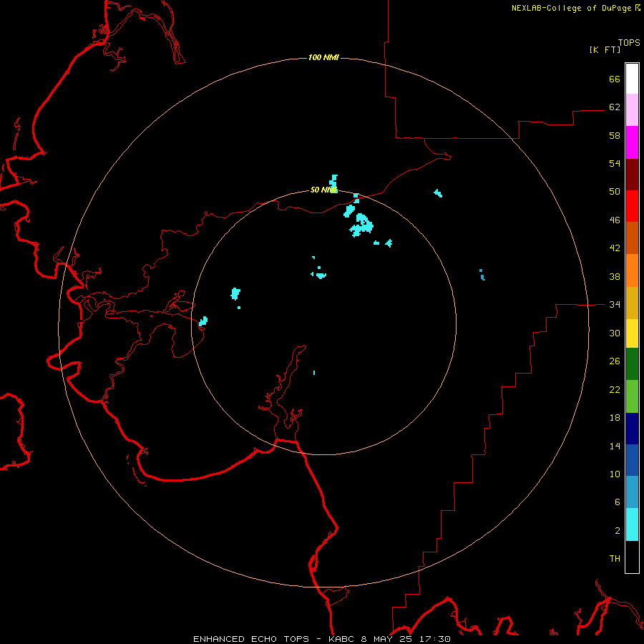Image resolution: width=644 pixels, height=644 pixels.
Task: Click the TOPS legend heading
Action: [629, 42]
